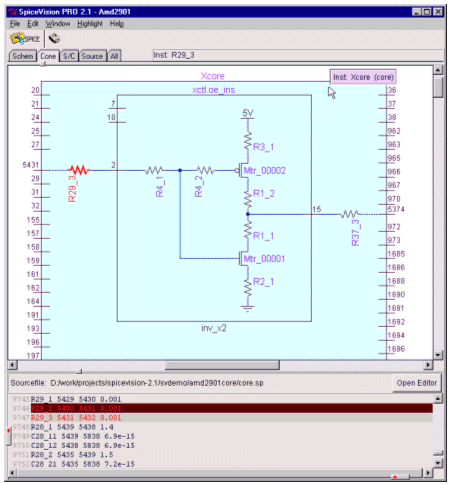Screen dimensions: 451x485
Task: Click source listing scroll down arrow
Action: 438,463
